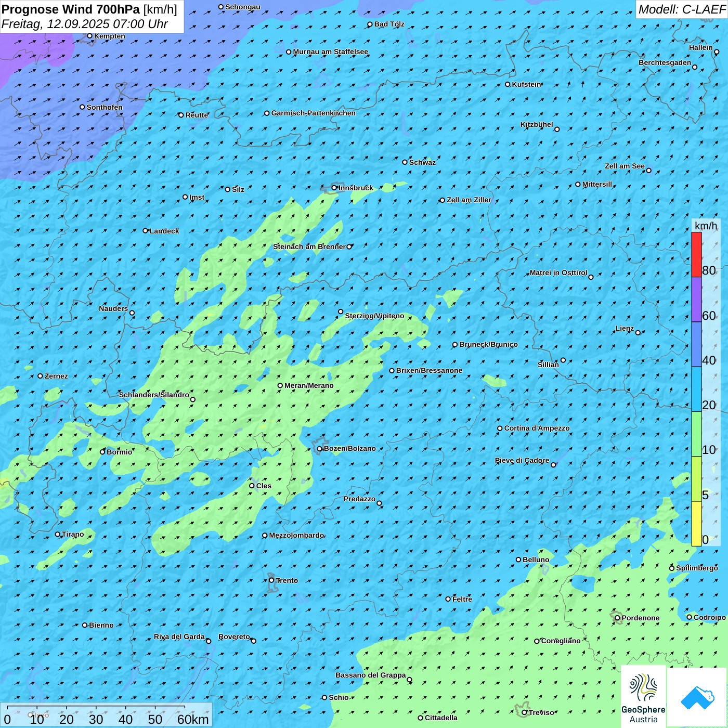Click the Bozen/Bolzano city marker
Image resolution: width=728 pixels, height=728 pixels.
(x=320, y=449)
